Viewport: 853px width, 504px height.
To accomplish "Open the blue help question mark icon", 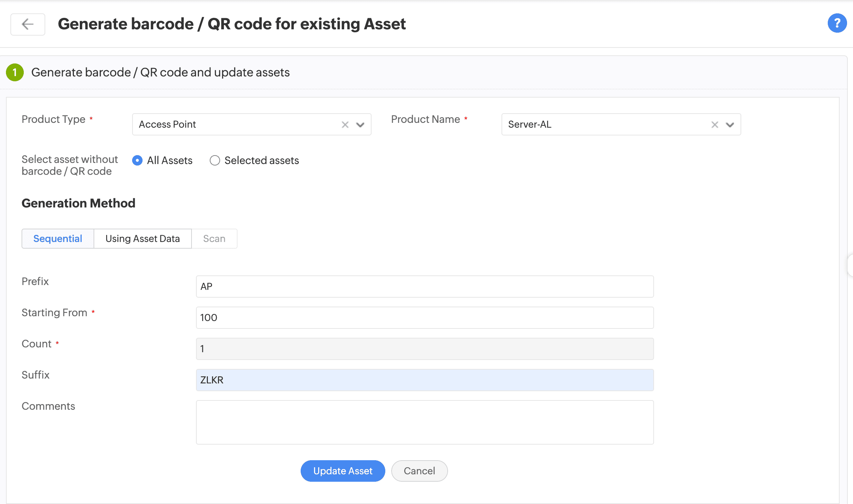I will (837, 23).
